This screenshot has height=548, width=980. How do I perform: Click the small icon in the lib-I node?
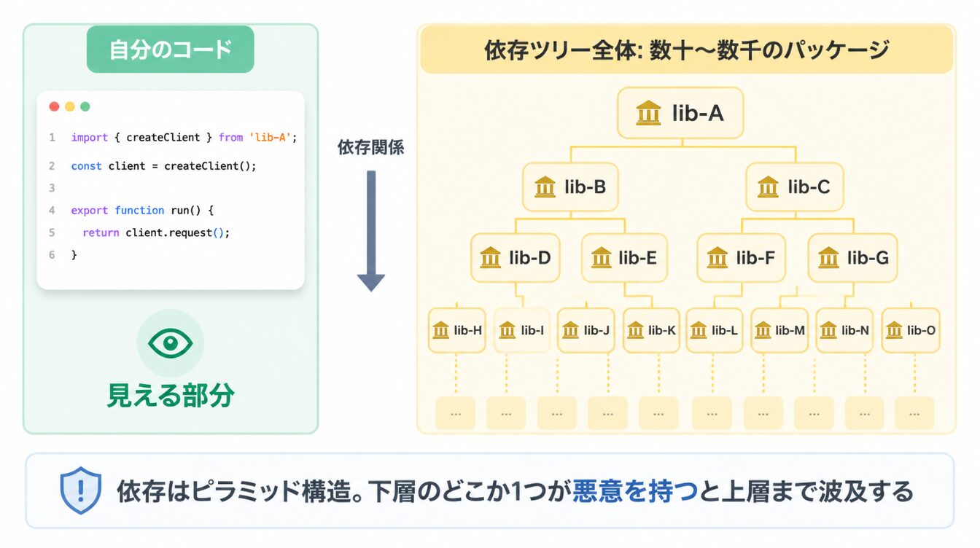tap(507, 330)
